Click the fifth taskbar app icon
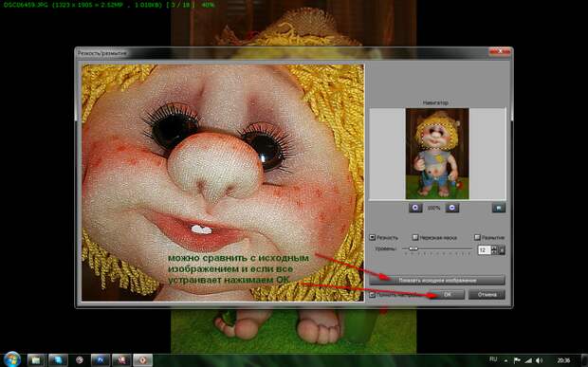This screenshot has width=588, height=367. pyautogui.click(x=121, y=360)
